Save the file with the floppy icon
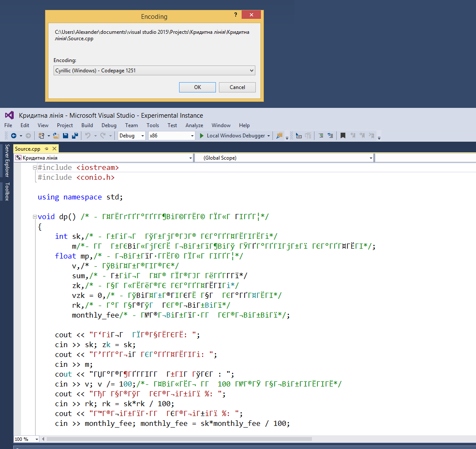Image resolution: width=476 pixels, height=449 pixels. coord(66,136)
